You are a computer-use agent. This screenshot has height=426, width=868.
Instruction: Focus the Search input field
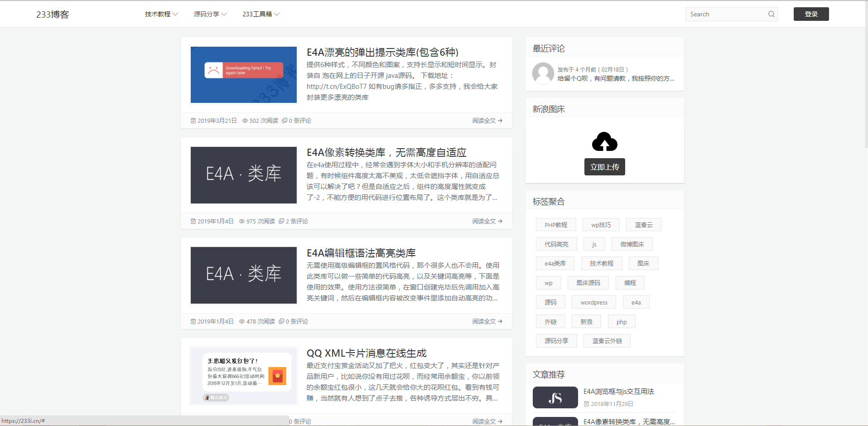coord(725,14)
